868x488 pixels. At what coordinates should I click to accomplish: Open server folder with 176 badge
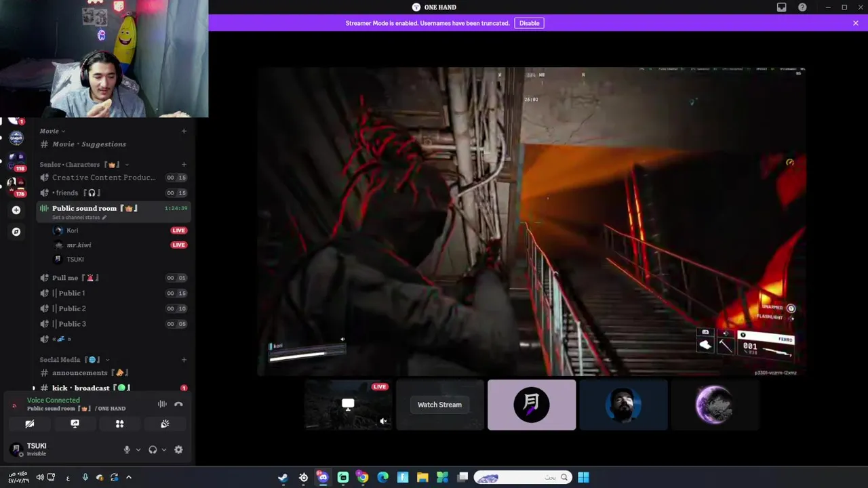click(16, 186)
